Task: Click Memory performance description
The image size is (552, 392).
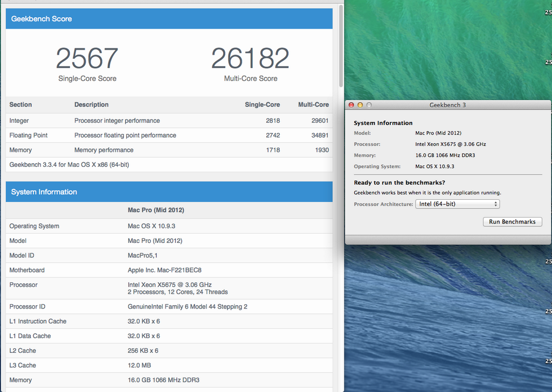Action: [x=104, y=150]
